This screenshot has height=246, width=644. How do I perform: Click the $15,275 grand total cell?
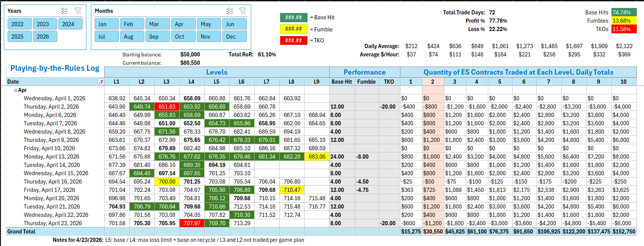coord(411,232)
